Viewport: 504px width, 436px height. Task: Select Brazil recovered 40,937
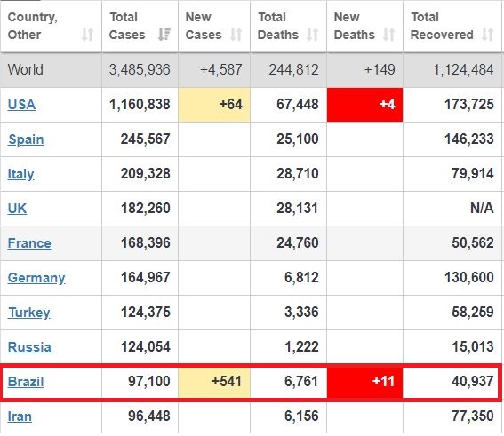tap(473, 382)
